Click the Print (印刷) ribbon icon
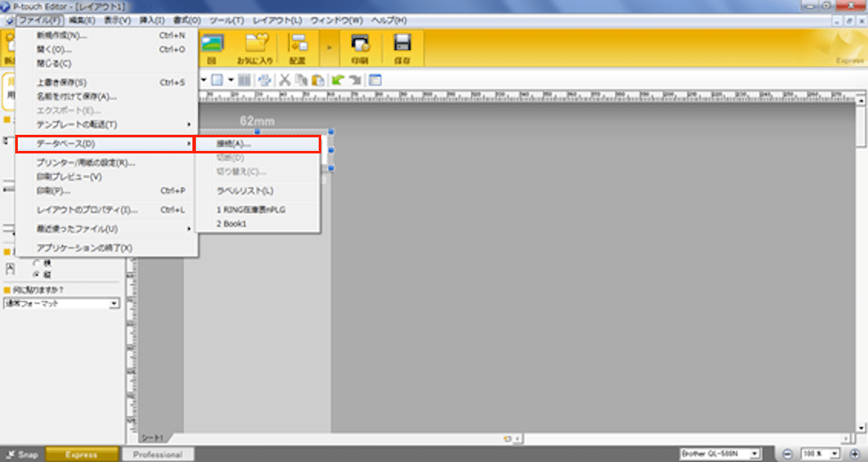 pos(359,48)
